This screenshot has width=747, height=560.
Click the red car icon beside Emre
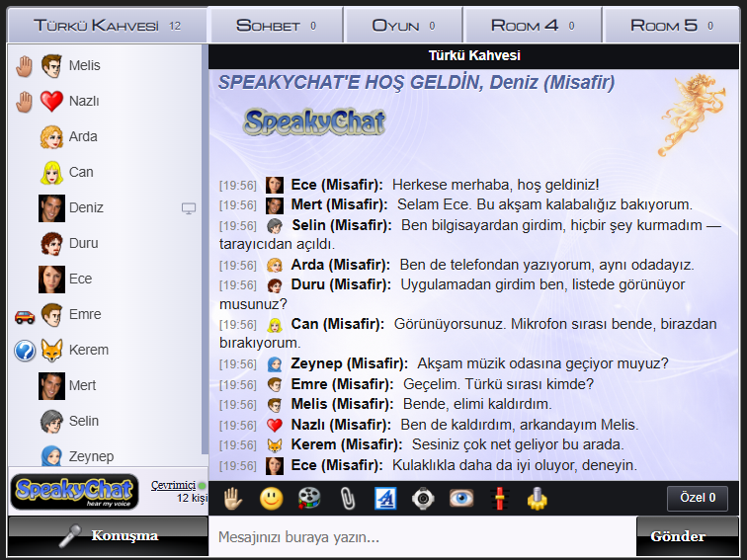pos(25,316)
